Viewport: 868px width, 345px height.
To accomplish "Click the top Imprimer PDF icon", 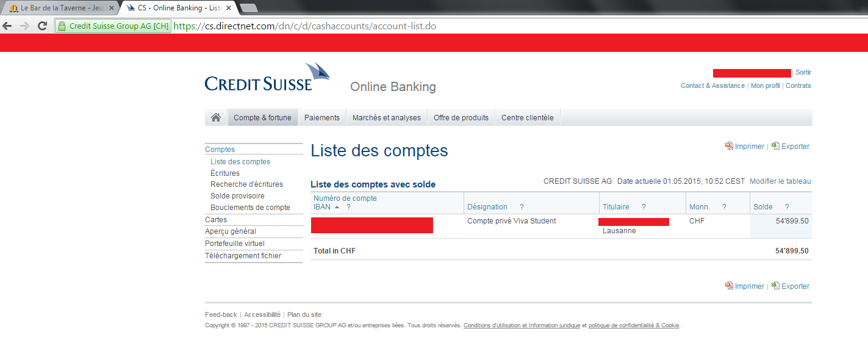I will [729, 146].
